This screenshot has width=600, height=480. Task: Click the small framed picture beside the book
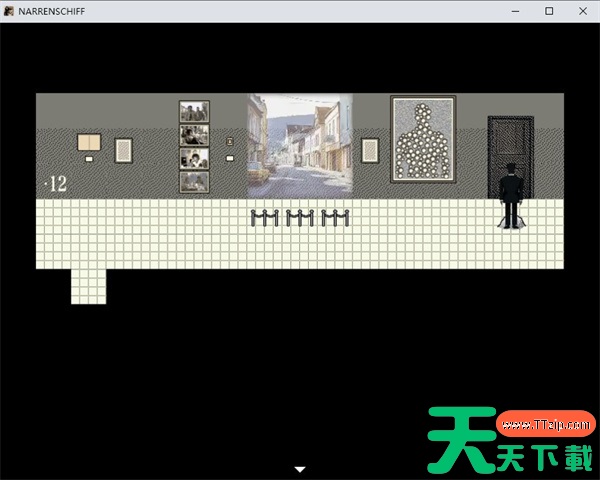point(124,150)
